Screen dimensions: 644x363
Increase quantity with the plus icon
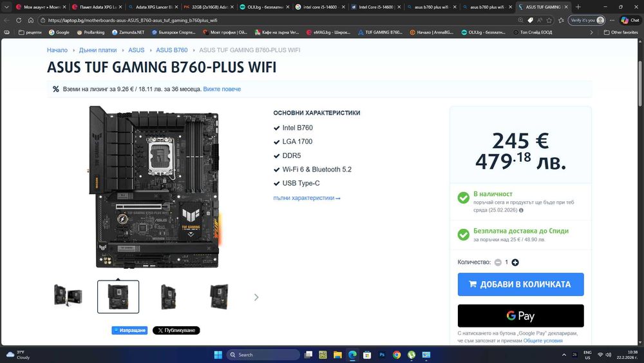click(515, 262)
